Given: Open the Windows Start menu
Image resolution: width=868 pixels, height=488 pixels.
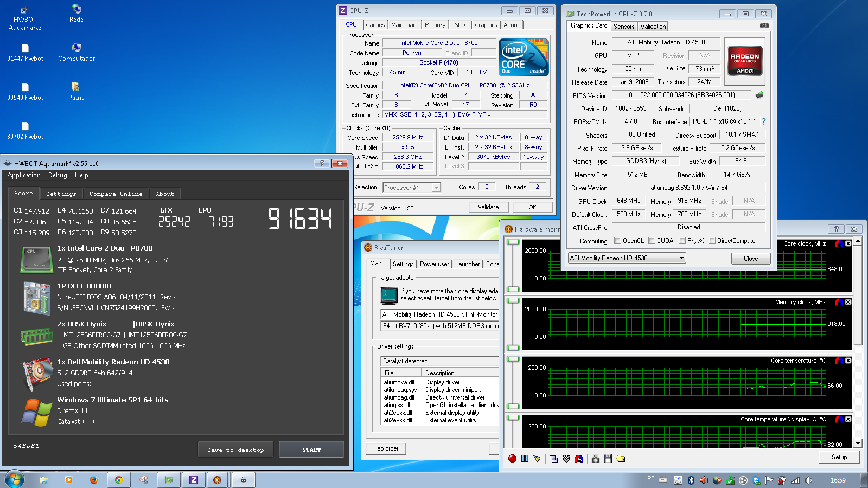Looking at the screenshot, I should (15, 479).
